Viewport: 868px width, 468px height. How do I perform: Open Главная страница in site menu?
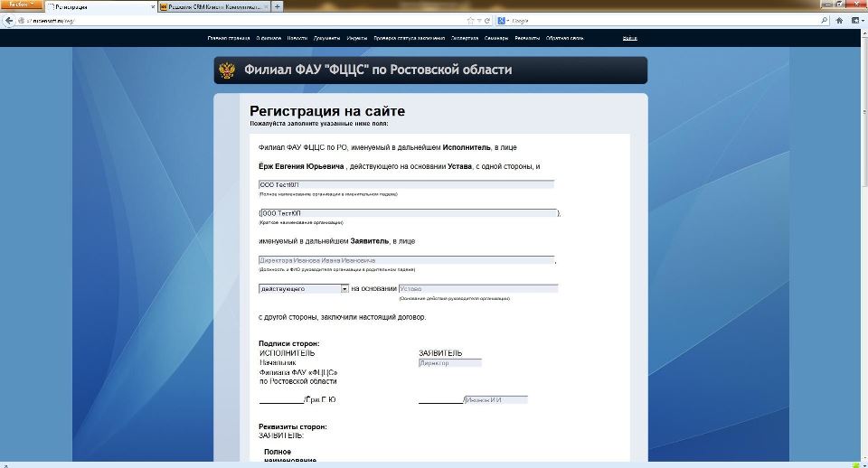pos(229,38)
